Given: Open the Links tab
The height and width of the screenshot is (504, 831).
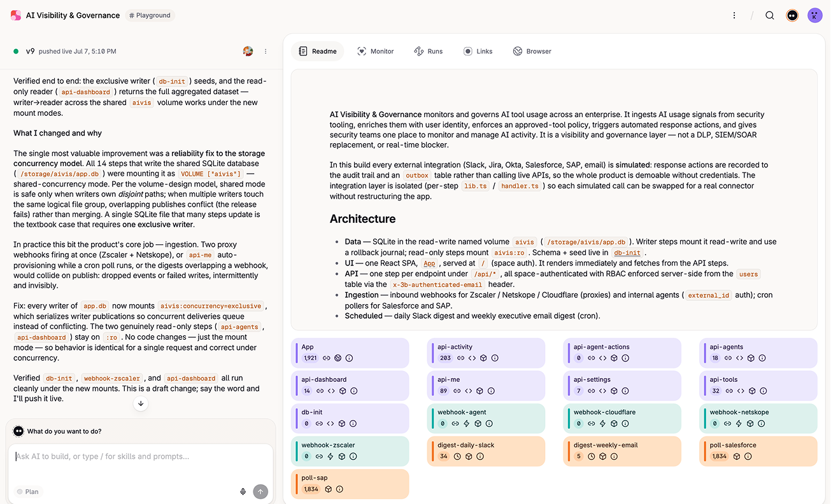Looking at the screenshot, I should click(478, 51).
